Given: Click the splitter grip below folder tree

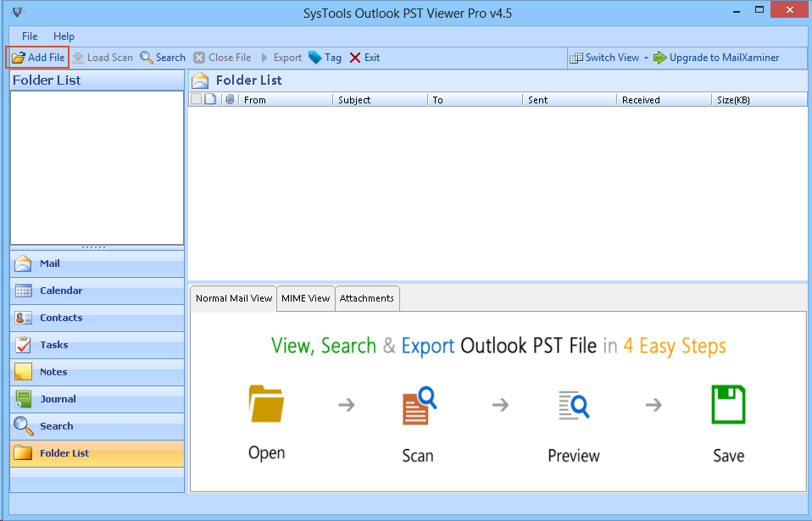Looking at the screenshot, I should click(94, 248).
